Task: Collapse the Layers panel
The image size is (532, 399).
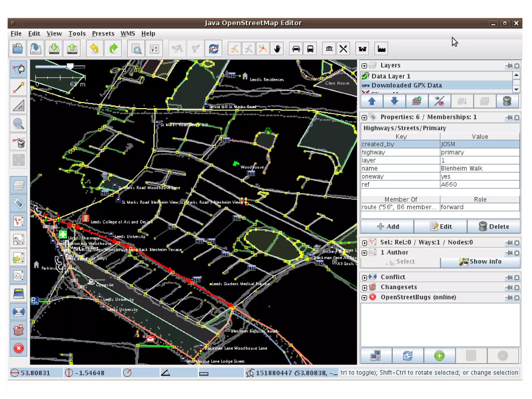Action: [364, 66]
